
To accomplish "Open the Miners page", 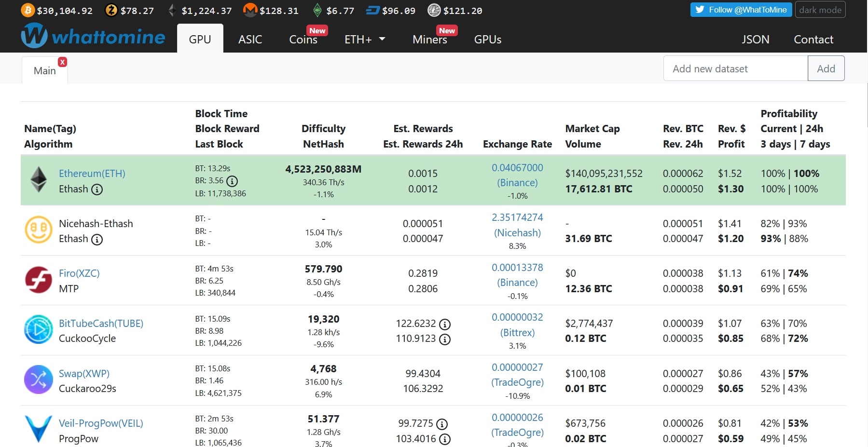I will pos(429,40).
